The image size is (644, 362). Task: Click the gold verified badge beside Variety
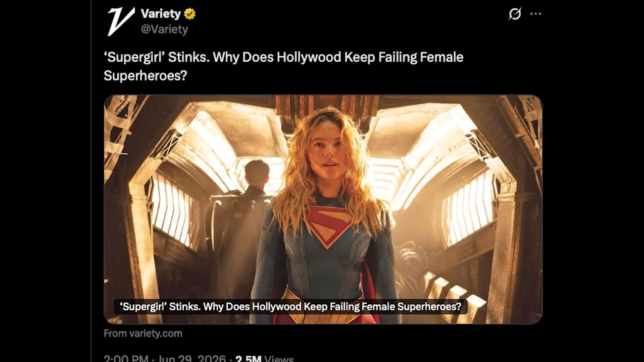pyautogui.click(x=190, y=14)
